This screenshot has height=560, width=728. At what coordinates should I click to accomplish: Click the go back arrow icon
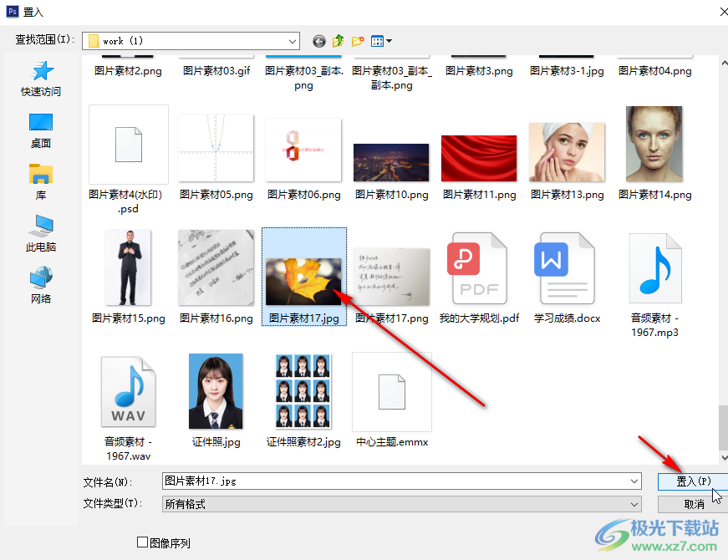pos(319,41)
